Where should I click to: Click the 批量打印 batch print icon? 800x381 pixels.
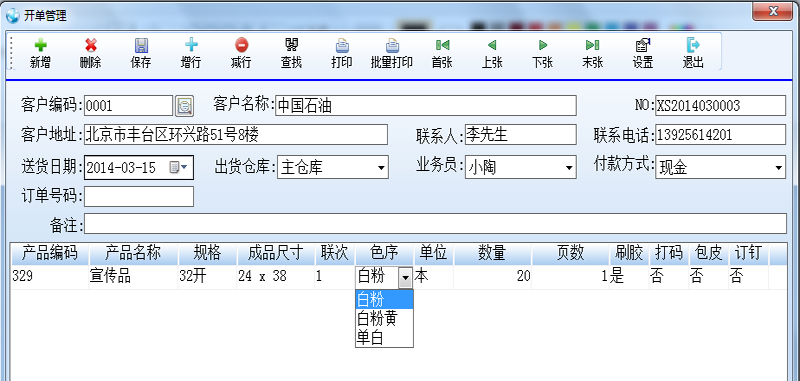[x=392, y=46]
